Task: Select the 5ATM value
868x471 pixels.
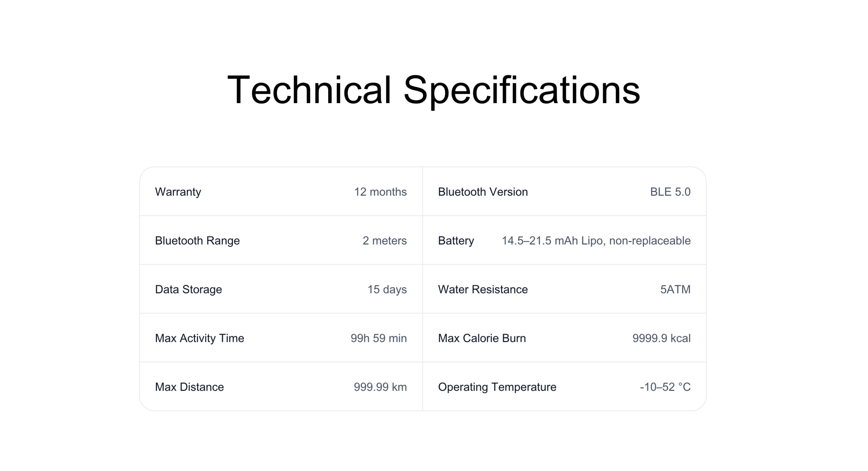Action: [x=675, y=289]
